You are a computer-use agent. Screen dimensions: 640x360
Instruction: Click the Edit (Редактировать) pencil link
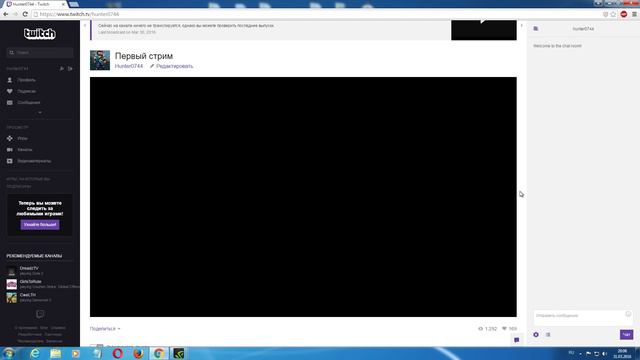171,66
